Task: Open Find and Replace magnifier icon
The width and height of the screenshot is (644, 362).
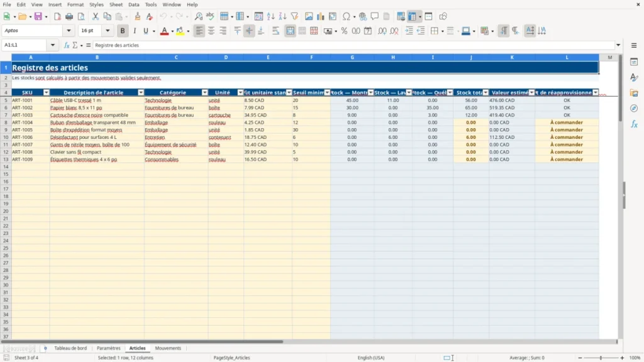Action: 198,16
